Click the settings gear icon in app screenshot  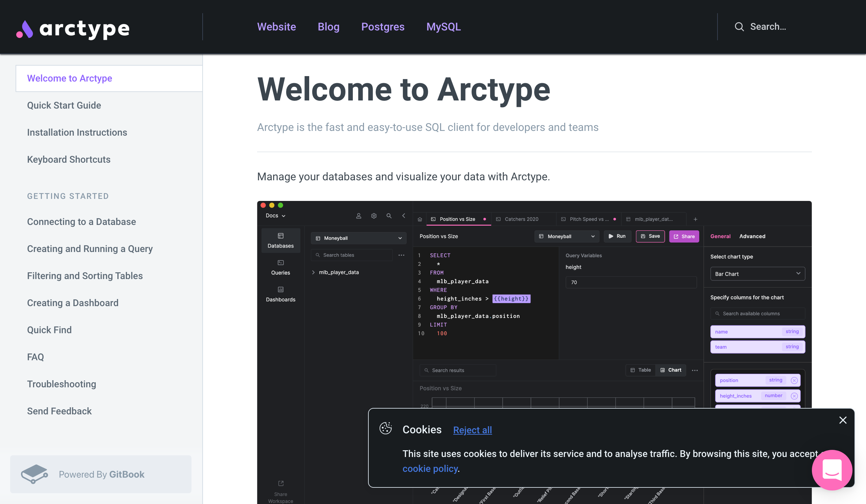coord(374,216)
